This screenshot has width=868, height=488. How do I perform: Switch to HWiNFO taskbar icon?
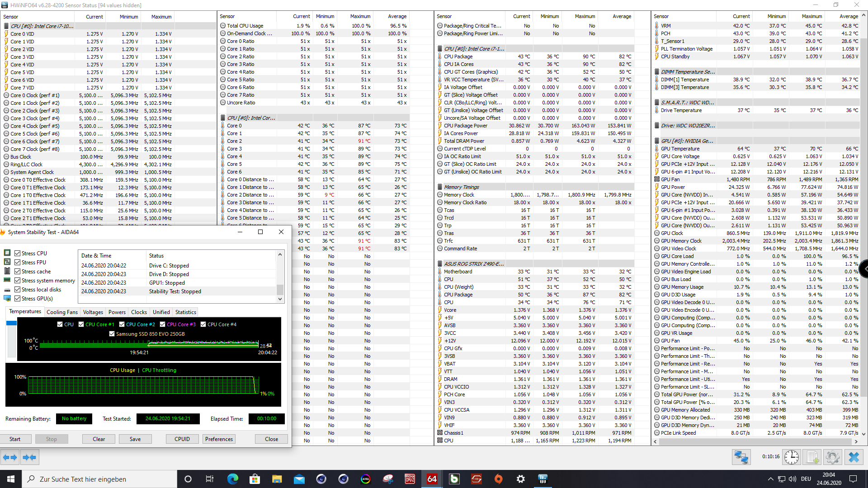point(543,479)
